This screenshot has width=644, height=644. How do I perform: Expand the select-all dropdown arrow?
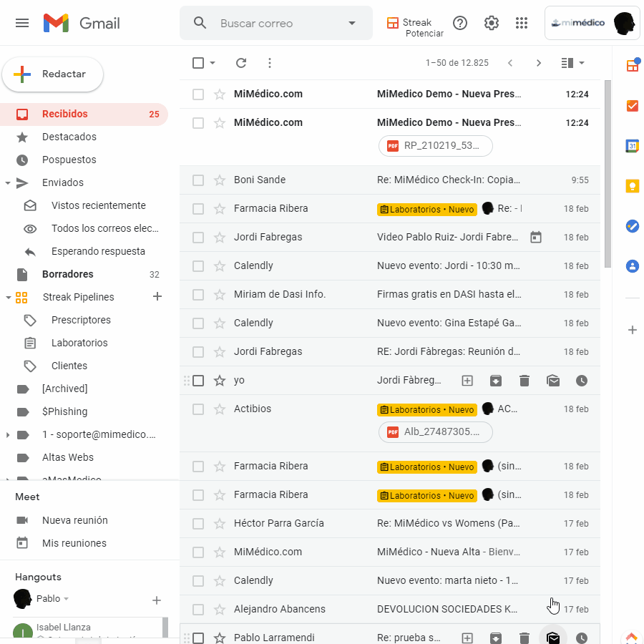pyautogui.click(x=213, y=63)
